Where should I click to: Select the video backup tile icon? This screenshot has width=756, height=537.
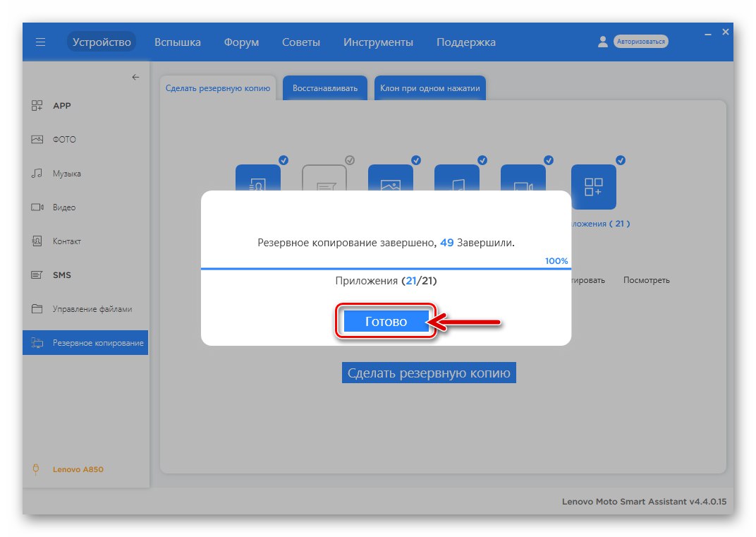[x=523, y=178]
